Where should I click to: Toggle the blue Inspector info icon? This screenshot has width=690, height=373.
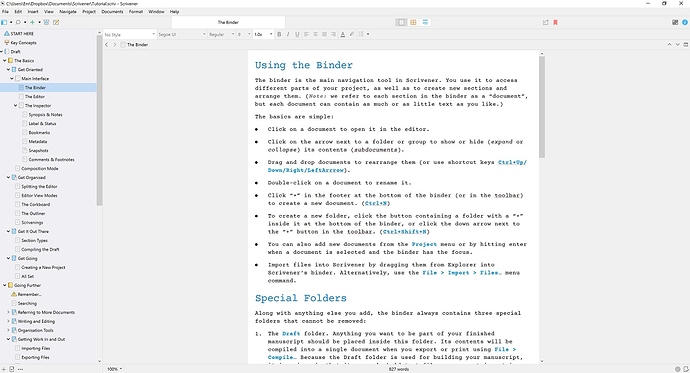pyautogui.click(x=685, y=22)
